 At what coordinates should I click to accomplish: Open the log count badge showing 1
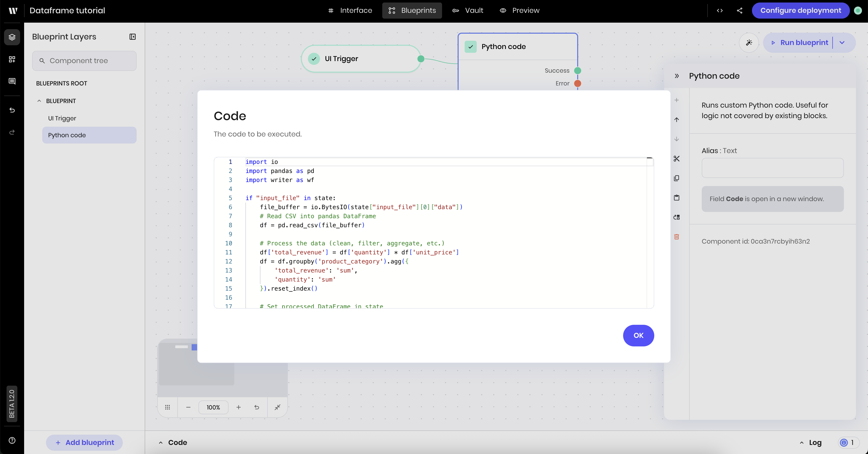[x=848, y=442]
